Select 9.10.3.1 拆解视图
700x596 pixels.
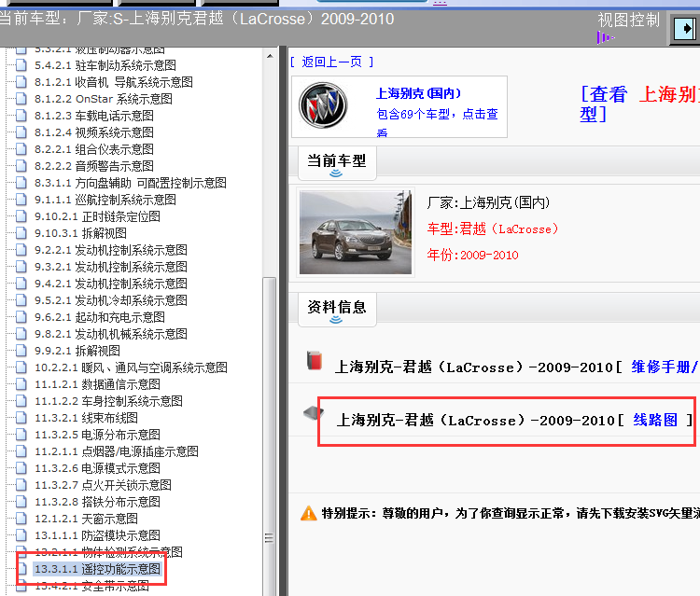[x=81, y=233]
